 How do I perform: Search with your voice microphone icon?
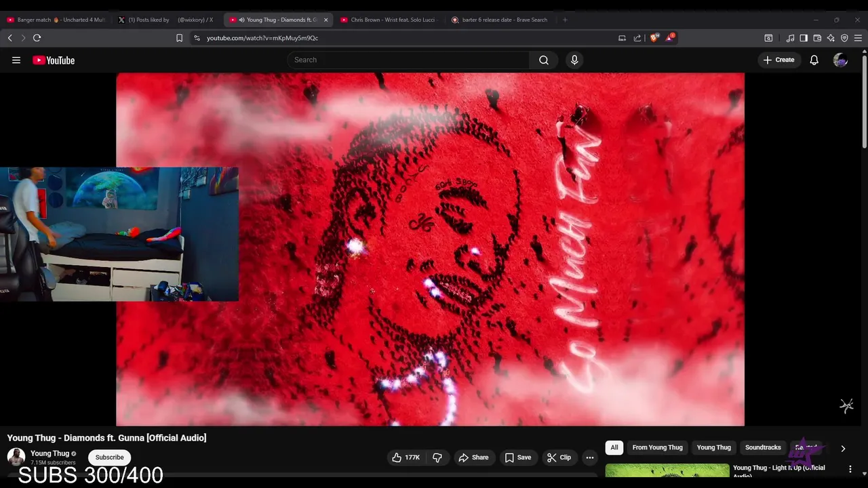tap(574, 60)
